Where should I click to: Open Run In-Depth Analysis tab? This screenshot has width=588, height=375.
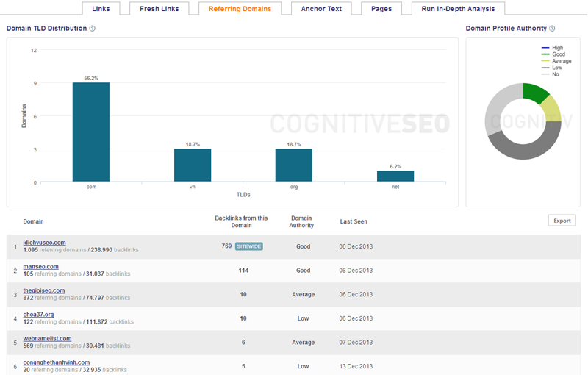(x=458, y=9)
